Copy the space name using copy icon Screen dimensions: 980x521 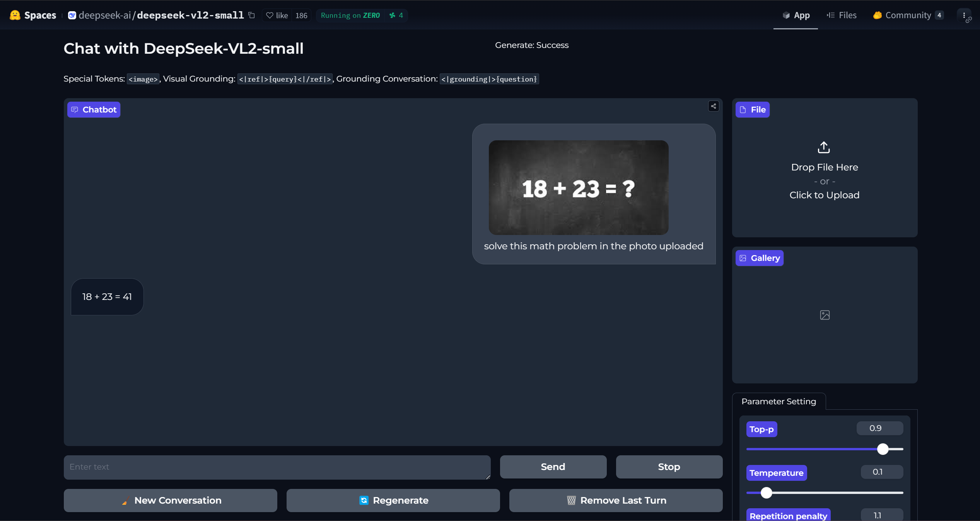251,15
